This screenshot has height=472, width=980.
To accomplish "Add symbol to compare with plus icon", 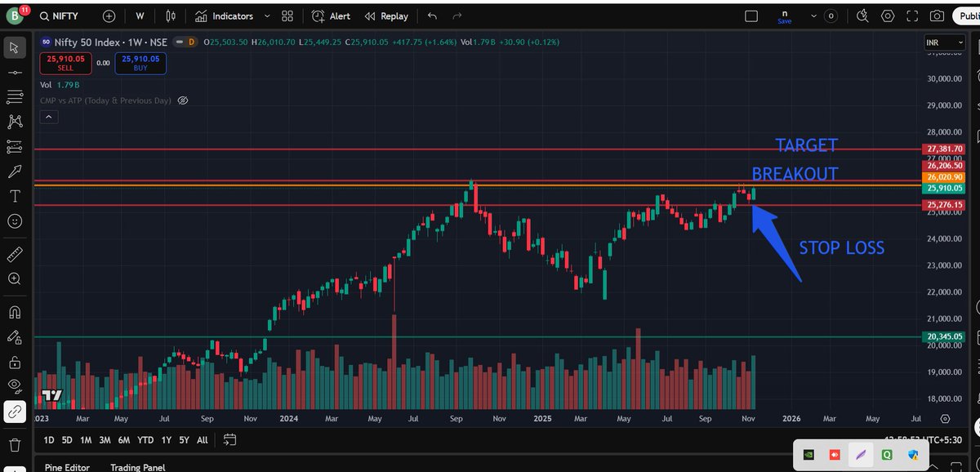I will pos(109,16).
